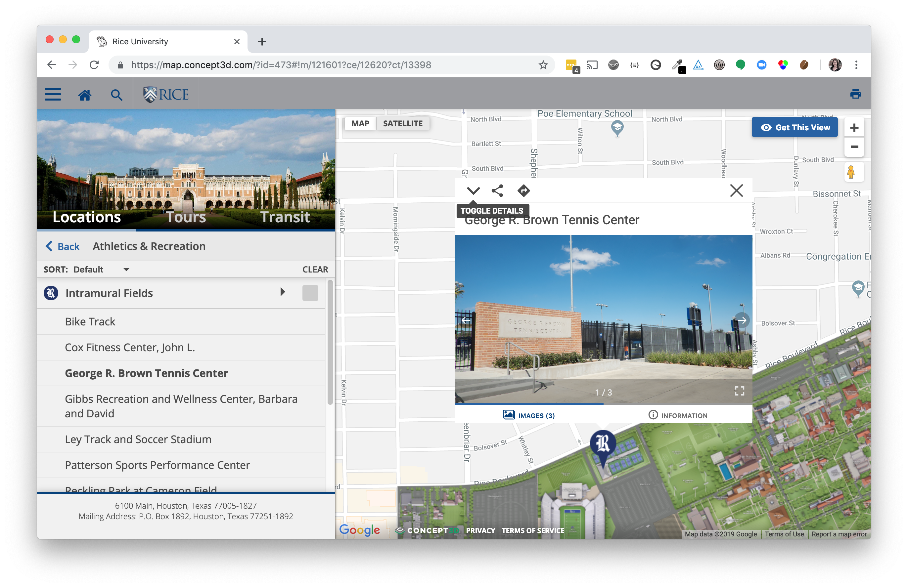The width and height of the screenshot is (908, 588).
Task: Click the WordPress extension icon
Action: [719, 65]
